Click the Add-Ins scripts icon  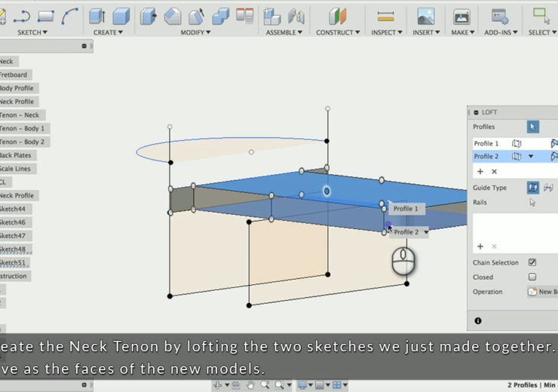[x=498, y=16]
